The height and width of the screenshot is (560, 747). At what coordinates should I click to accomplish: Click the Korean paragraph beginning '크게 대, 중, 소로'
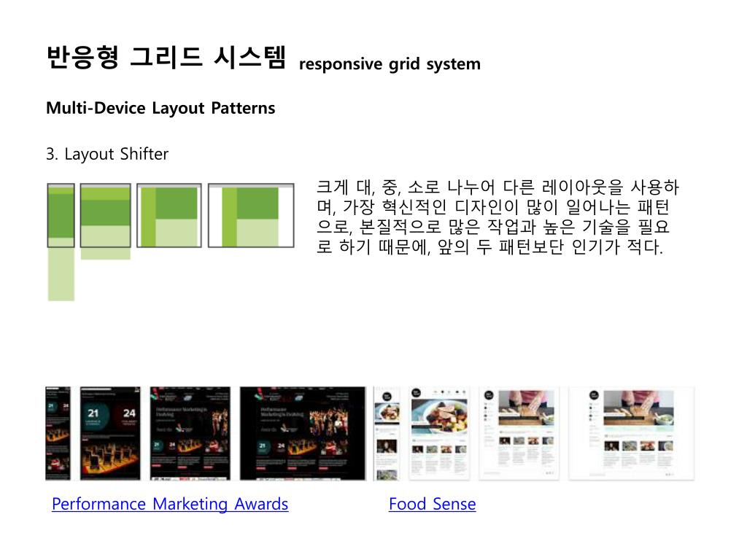pos(498,217)
